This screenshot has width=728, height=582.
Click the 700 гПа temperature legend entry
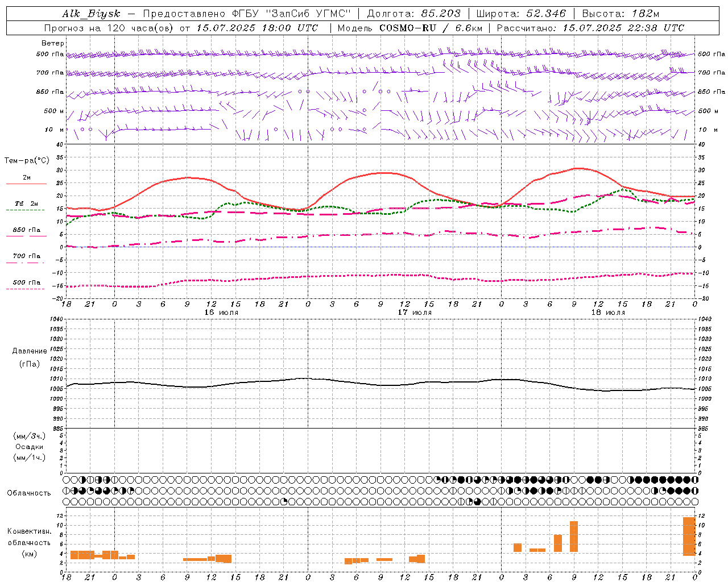pos(26,256)
